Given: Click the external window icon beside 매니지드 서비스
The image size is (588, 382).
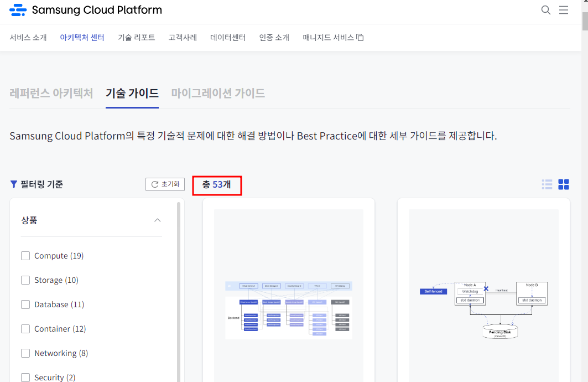Looking at the screenshot, I should pyautogui.click(x=360, y=37).
